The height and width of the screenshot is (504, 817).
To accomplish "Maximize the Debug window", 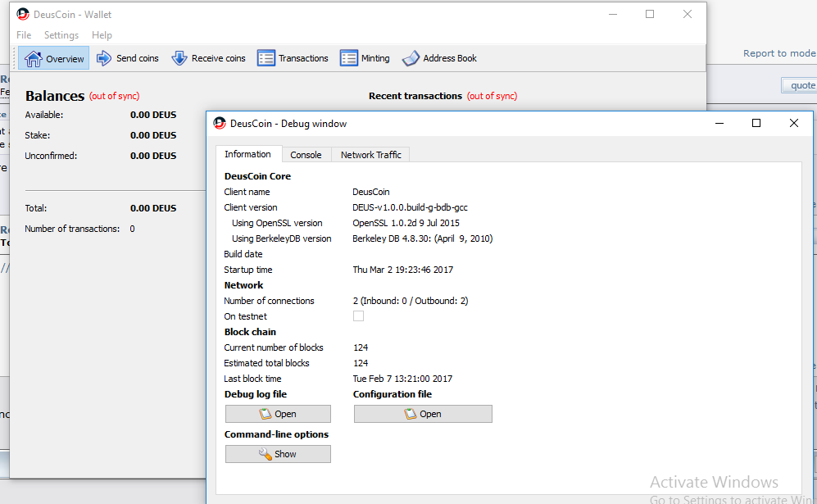I will point(756,123).
